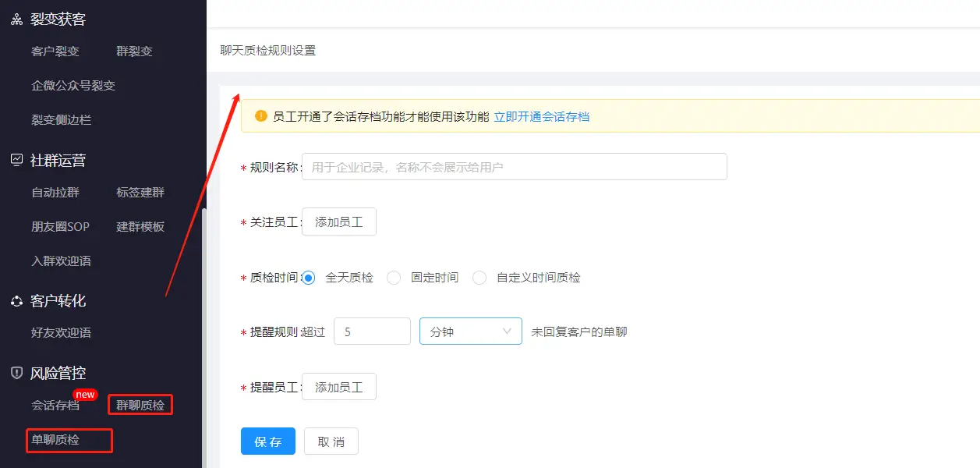Click the 裂变获客 section icon
Screen dimensions: 980x468
(16, 19)
